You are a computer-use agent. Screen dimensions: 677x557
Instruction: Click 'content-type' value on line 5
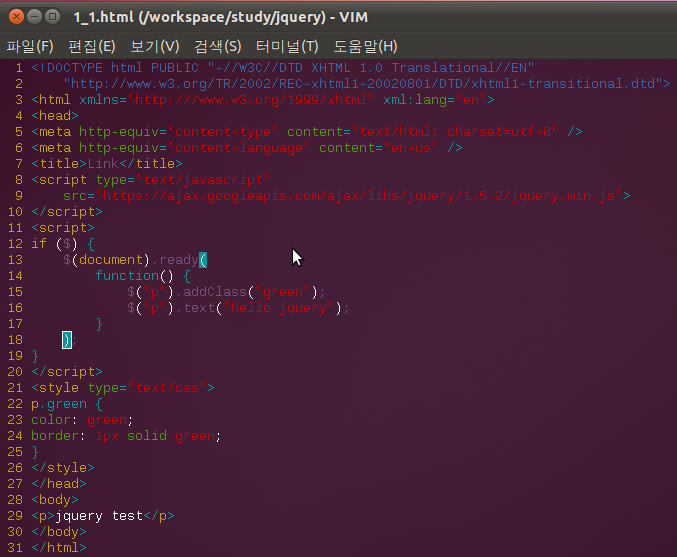(222, 132)
